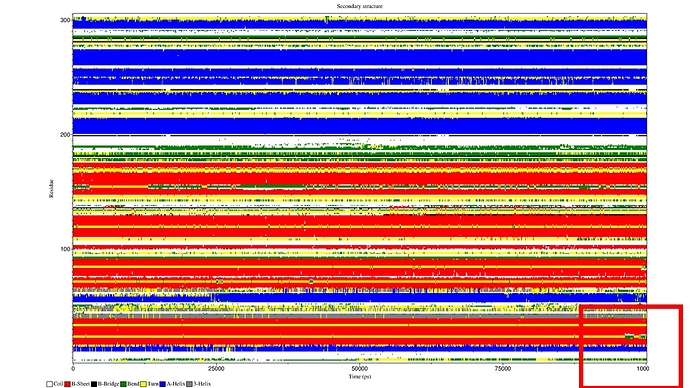Screen dimensions: 690x388
Task: Click the green Bend legend swatch
Action: pos(123,384)
